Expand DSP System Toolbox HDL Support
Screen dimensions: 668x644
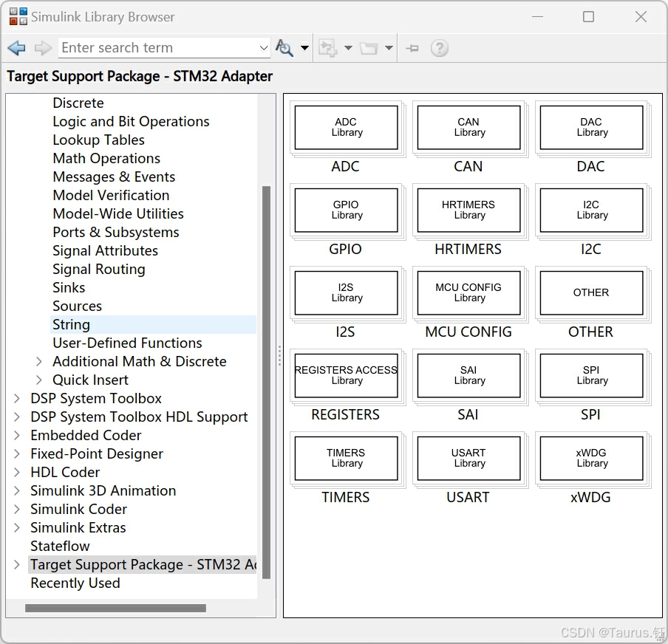(x=16, y=417)
